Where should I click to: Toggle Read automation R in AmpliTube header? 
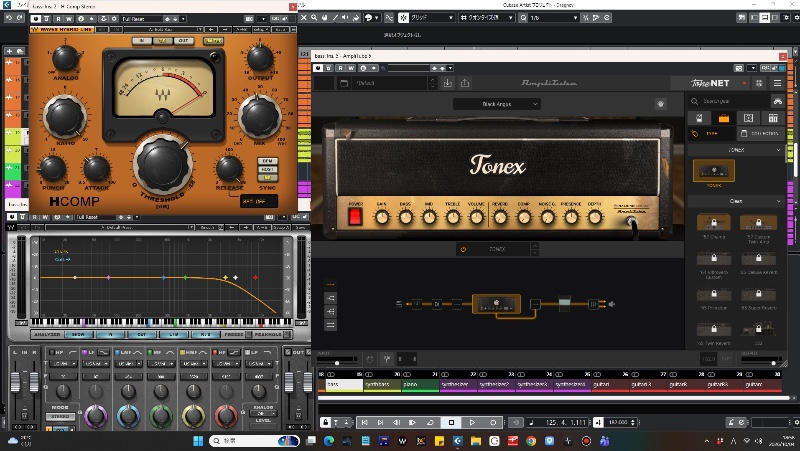click(x=340, y=68)
